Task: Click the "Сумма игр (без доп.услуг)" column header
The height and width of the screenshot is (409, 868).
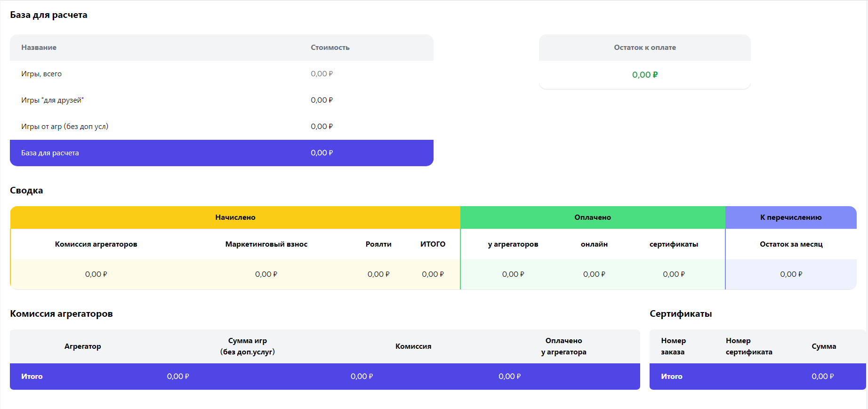Action: point(248,346)
